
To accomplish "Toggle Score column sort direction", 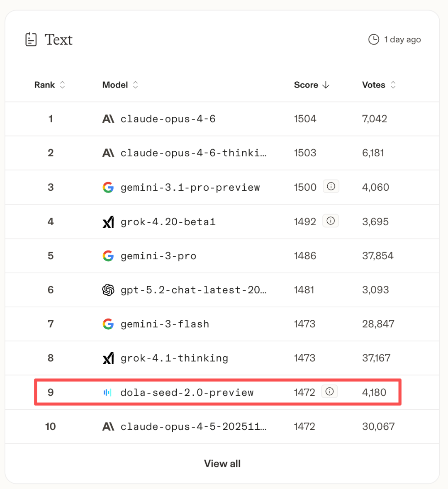I will click(312, 85).
